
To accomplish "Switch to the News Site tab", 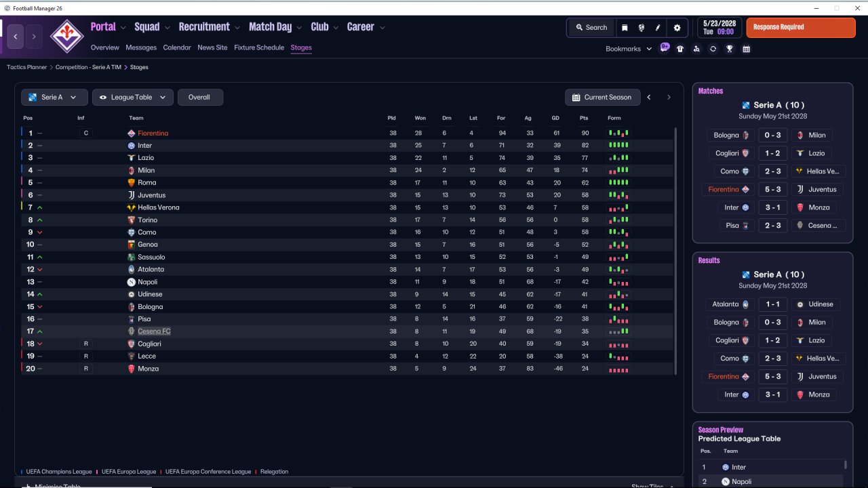I will 212,47.
